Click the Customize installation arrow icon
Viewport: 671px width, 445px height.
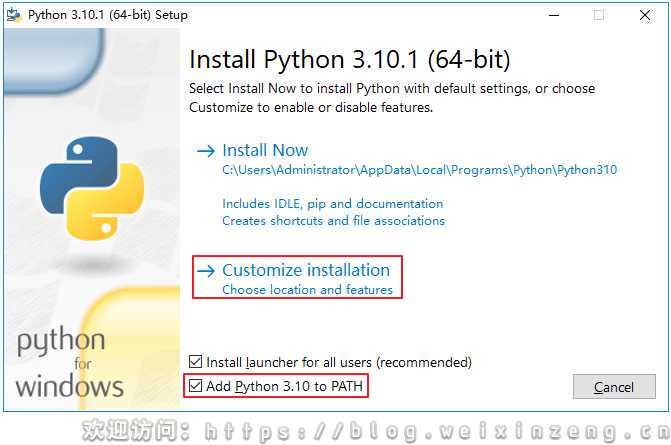[205, 270]
